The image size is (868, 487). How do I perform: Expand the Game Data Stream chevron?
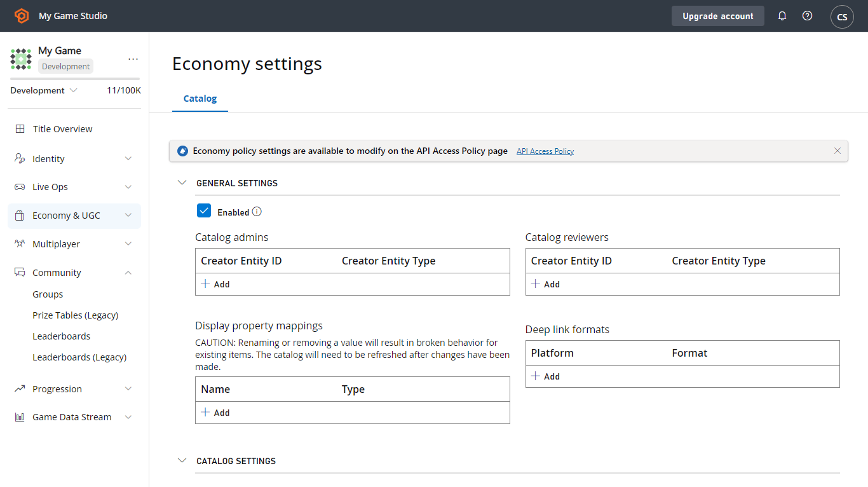click(x=128, y=417)
